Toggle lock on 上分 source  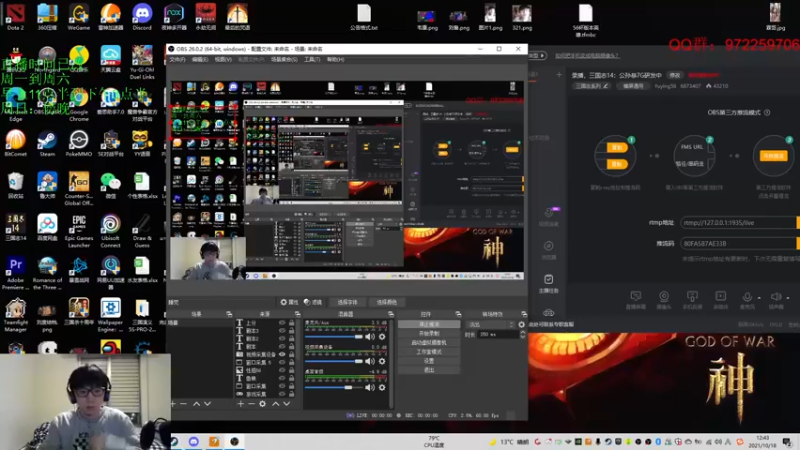(x=291, y=323)
